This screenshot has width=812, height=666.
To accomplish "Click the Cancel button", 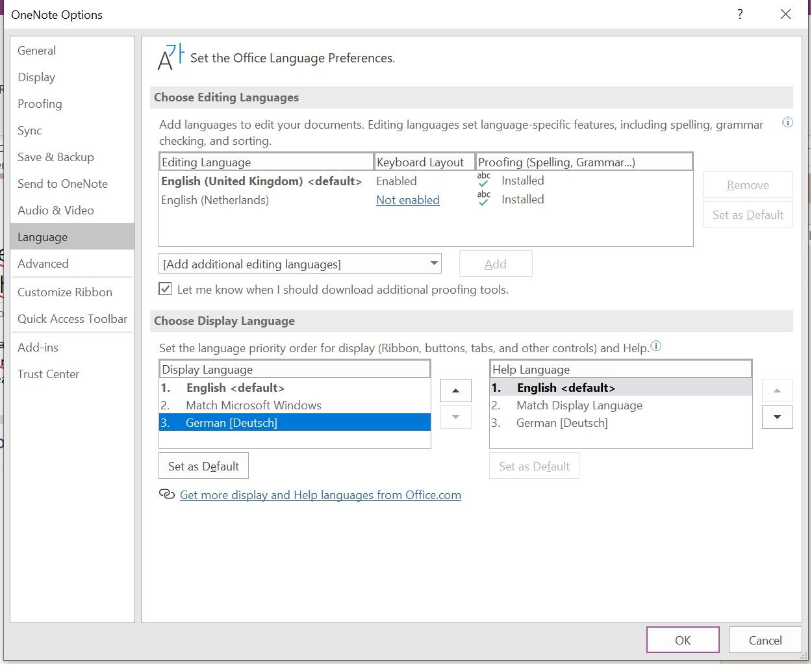I will [x=765, y=639].
